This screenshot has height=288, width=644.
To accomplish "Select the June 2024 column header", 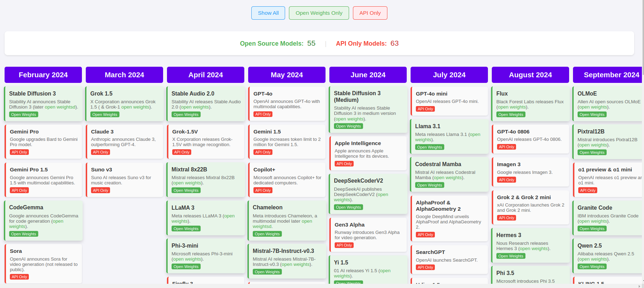I will coord(368,75).
